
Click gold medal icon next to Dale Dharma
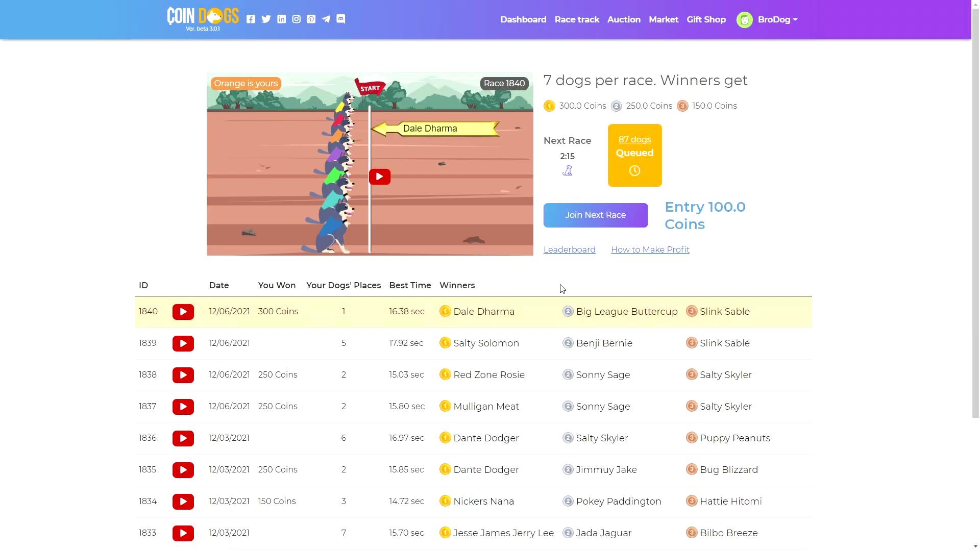point(445,311)
